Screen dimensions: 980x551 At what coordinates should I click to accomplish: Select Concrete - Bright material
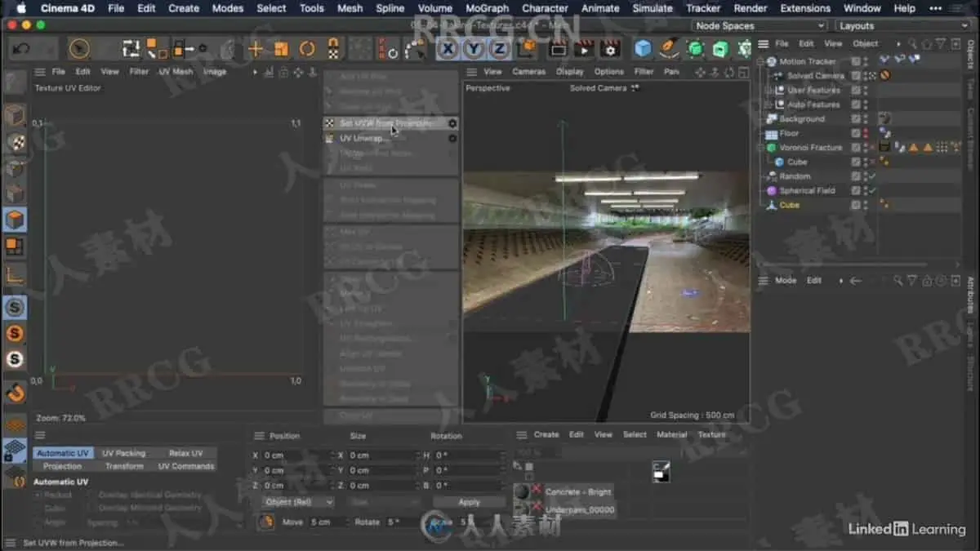click(578, 491)
